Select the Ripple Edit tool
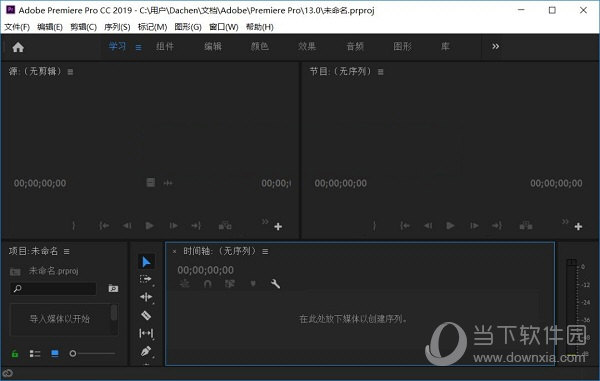Viewport: 600px width, 381px height. tap(146, 297)
